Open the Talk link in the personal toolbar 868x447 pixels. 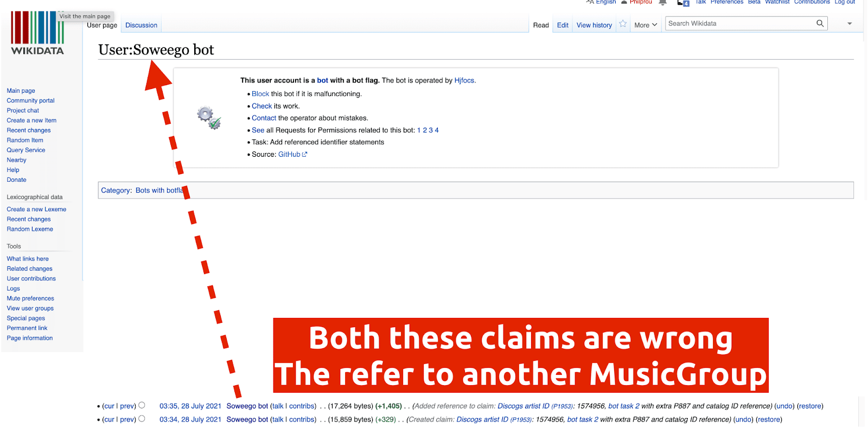pos(701,2)
